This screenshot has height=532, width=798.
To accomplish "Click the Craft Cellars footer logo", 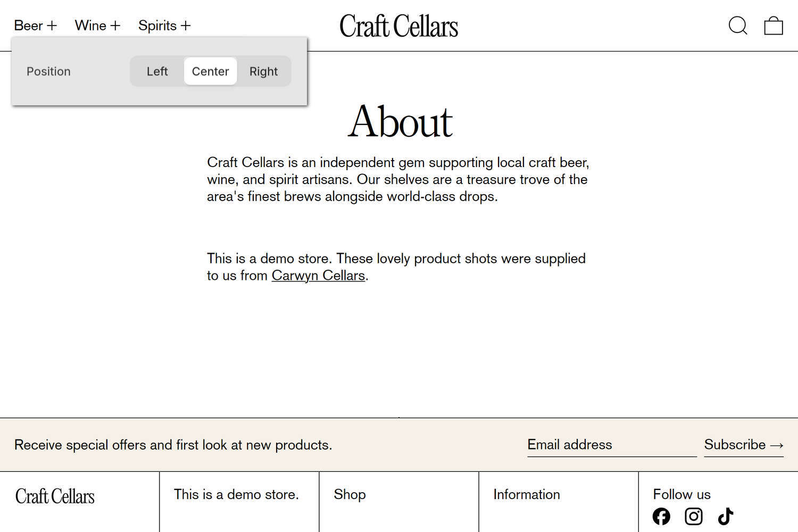I will coord(54,496).
